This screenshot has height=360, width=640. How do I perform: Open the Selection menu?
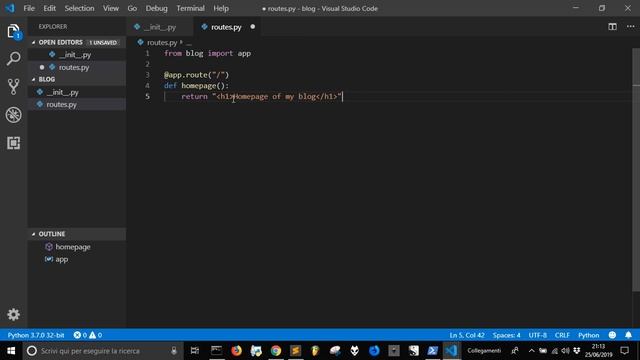coord(79,8)
